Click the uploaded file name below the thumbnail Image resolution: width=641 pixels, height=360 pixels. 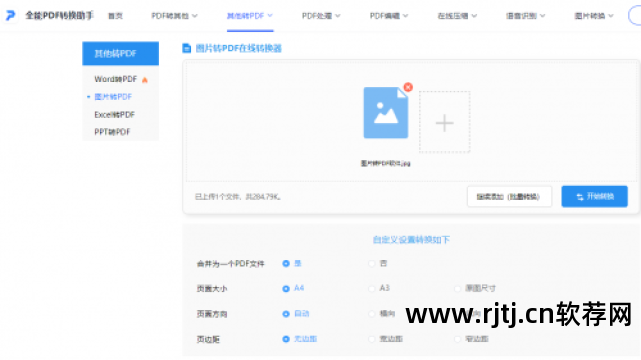(x=385, y=163)
